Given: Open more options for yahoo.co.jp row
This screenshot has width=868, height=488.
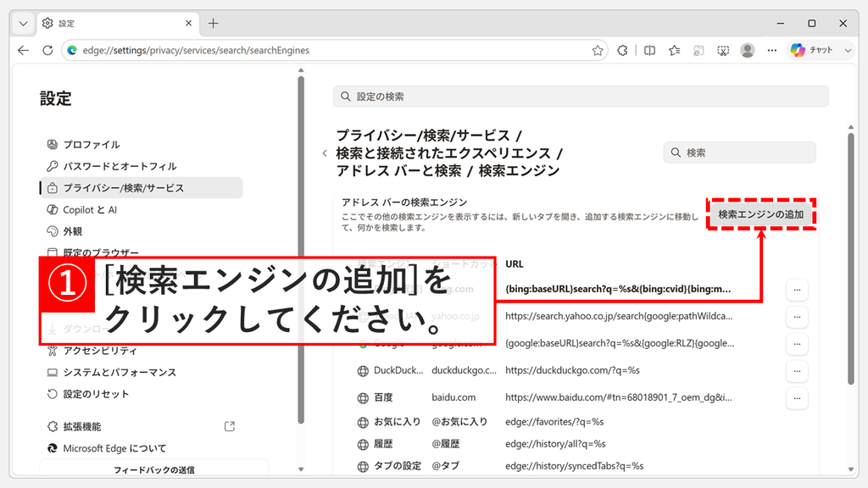Looking at the screenshot, I should click(797, 317).
